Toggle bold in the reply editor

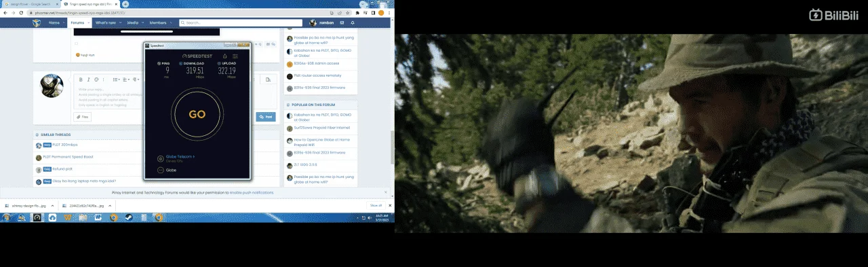pyautogui.click(x=81, y=79)
